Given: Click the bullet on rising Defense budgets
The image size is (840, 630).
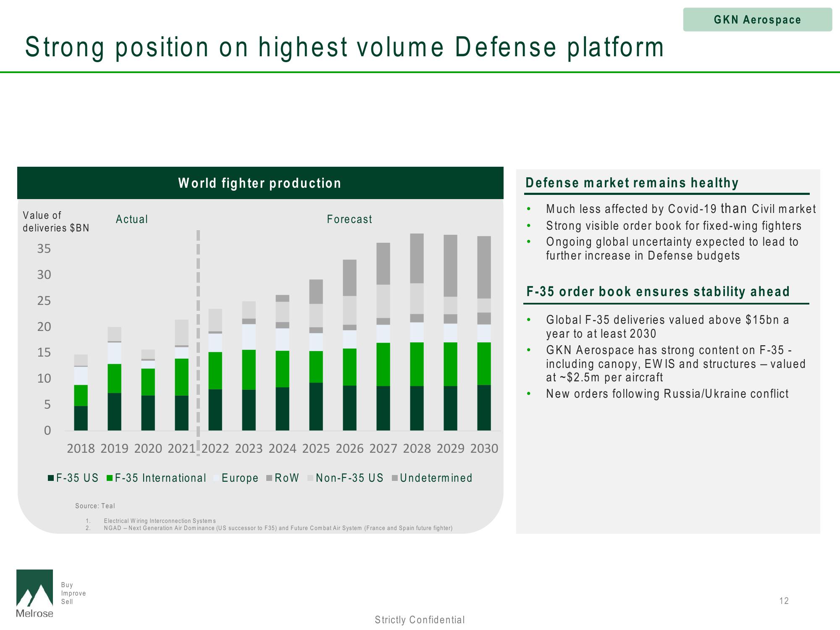Looking at the screenshot, I should 672,249.
